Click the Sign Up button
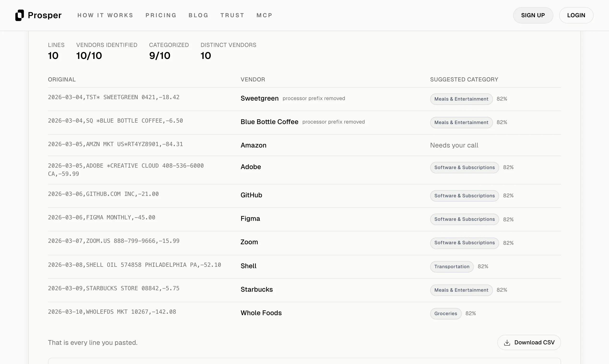 tap(533, 15)
